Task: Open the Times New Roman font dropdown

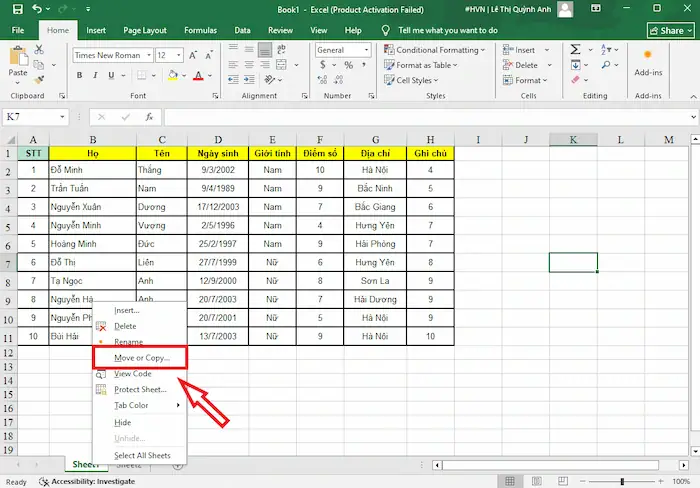Action: click(112, 55)
